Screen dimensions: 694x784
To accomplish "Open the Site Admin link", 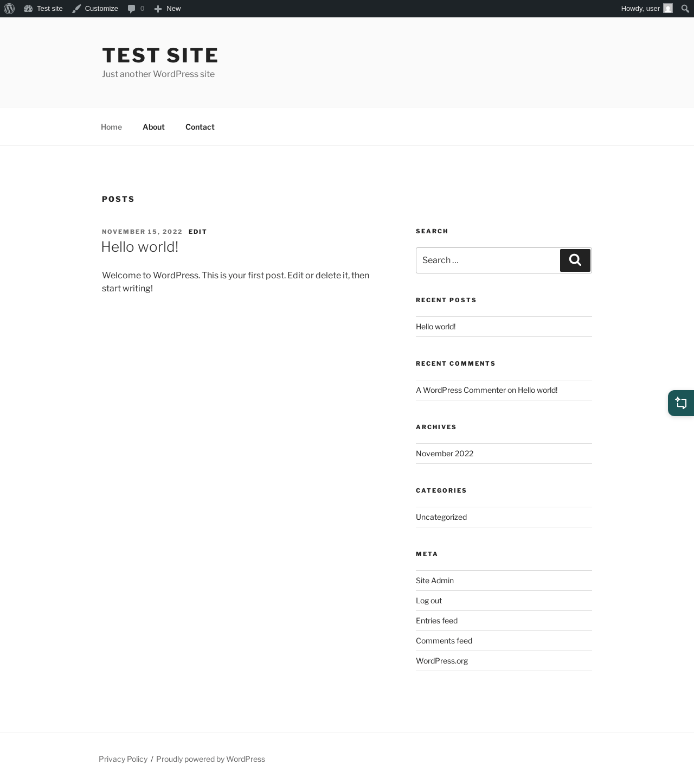I will pos(435,581).
